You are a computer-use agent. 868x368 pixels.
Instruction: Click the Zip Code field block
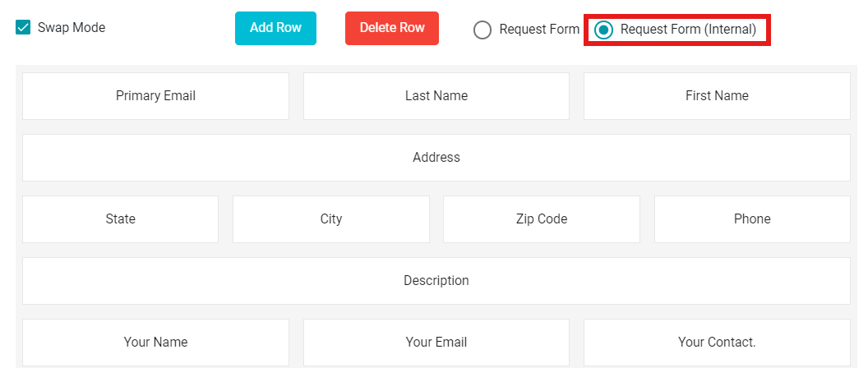[x=542, y=219]
